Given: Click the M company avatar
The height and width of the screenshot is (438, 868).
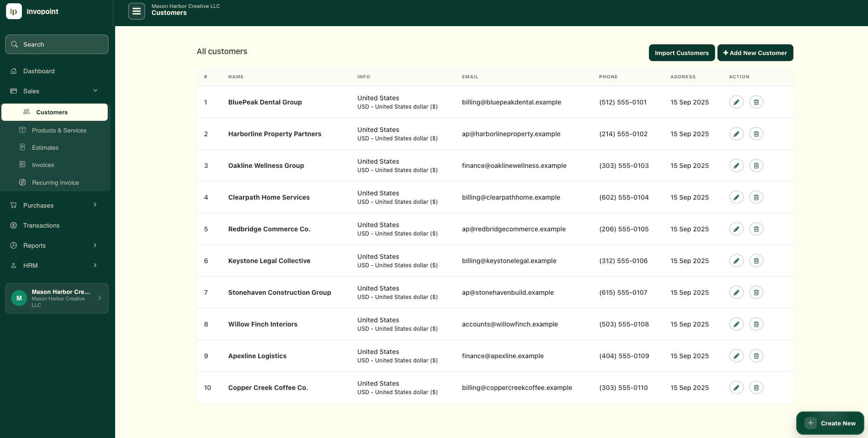Looking at the screenshot, I should point(19,298).
